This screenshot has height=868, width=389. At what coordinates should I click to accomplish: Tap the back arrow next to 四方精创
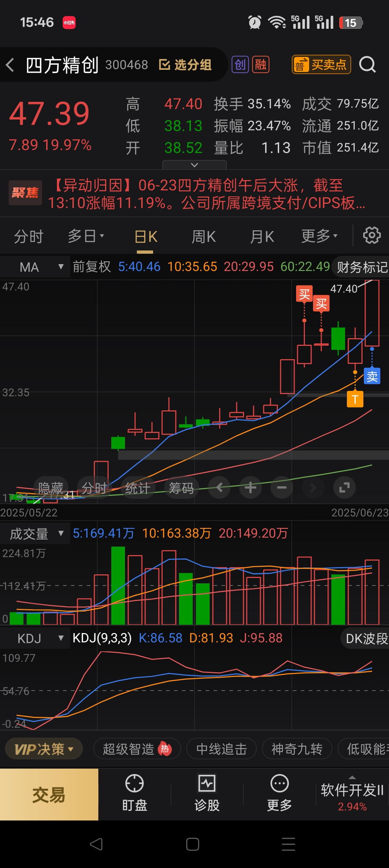pyautogui.click(x=10, y=65)
